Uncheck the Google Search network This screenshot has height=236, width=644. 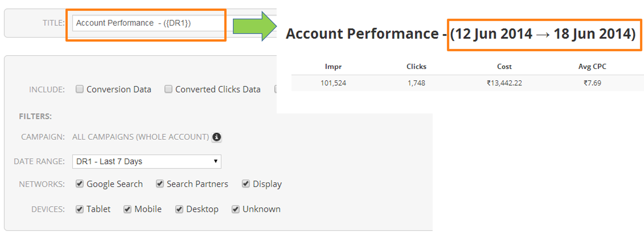(79, 183)
